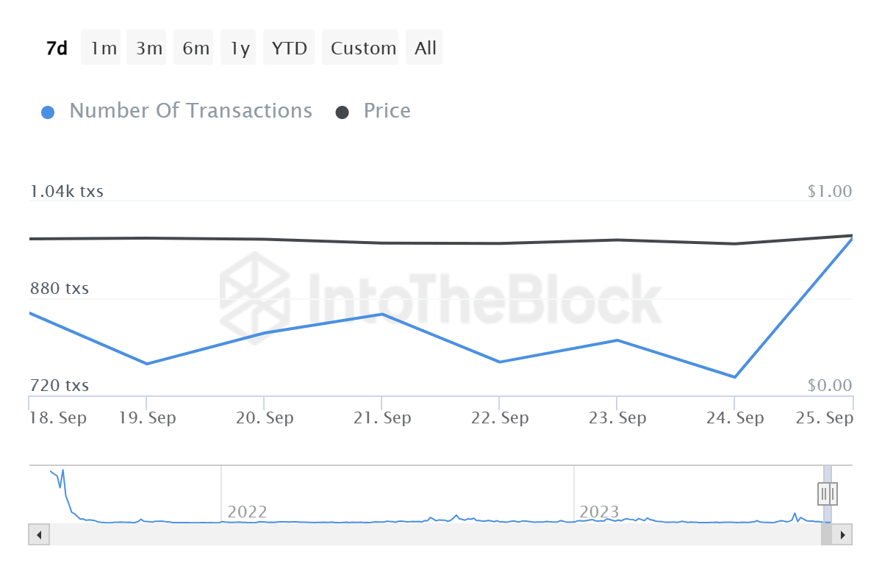This screenshot has width=882, height=588.
Task: Switch to the 1m time range
Action: pos(104,49)
